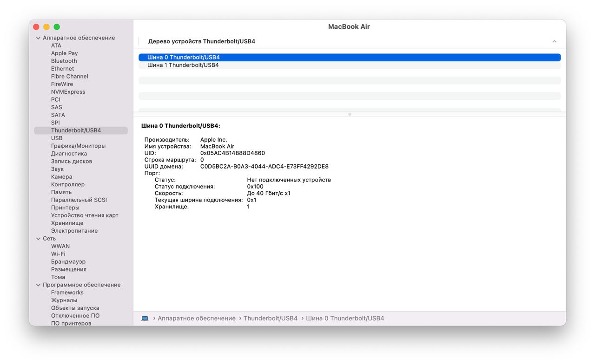Select Журналы in the sidebar
595x364 pixels.
pyautogui.click(x=64, y=300)
